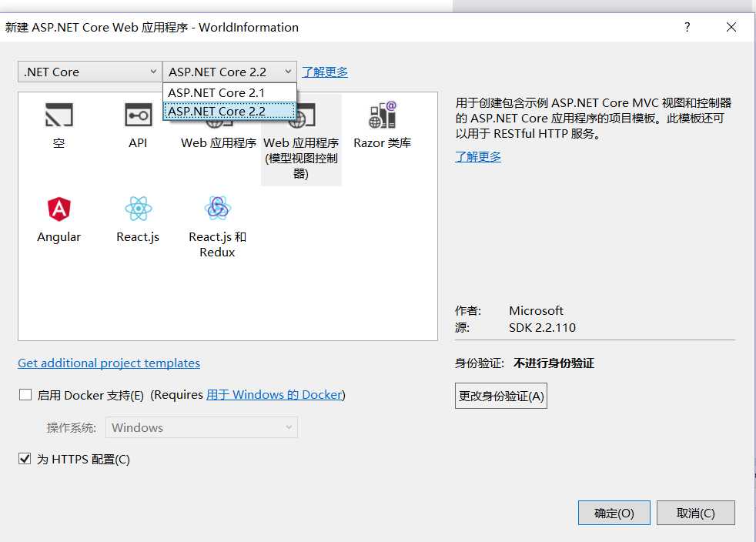Open 了解更多 link under template description
The height and width of the screenshot is (542, 756).
478,157
